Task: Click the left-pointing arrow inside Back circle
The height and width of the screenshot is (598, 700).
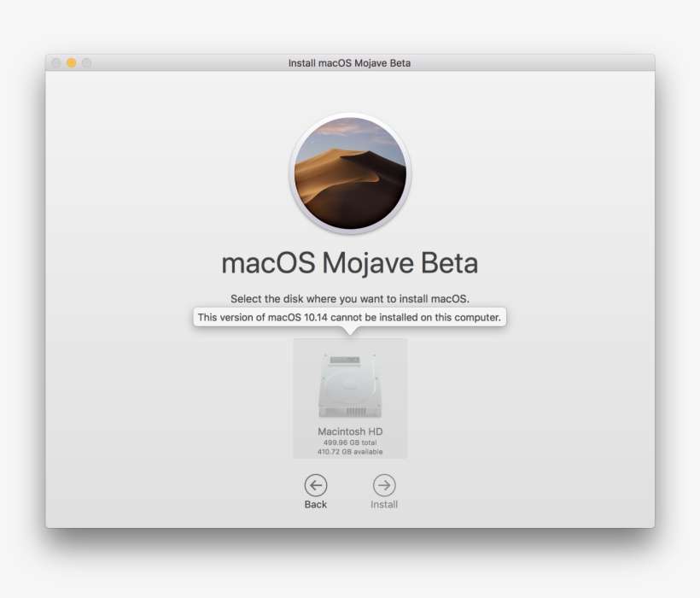Action: point(316,485)
